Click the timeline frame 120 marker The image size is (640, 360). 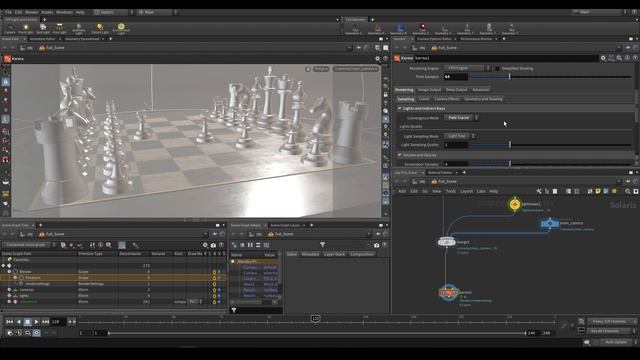coord(316,318)
